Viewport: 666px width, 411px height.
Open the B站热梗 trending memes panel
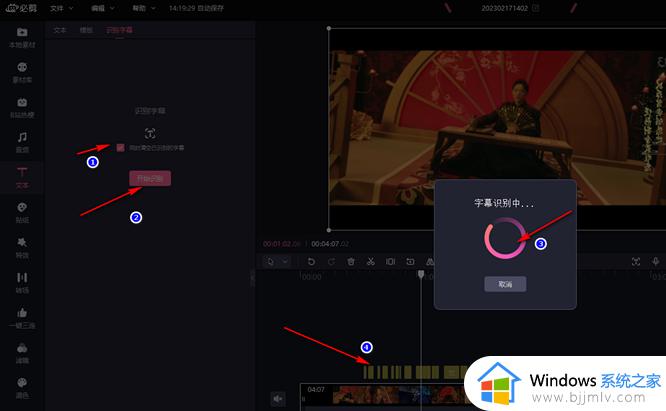pyautogui.click(x=22, y=108)
